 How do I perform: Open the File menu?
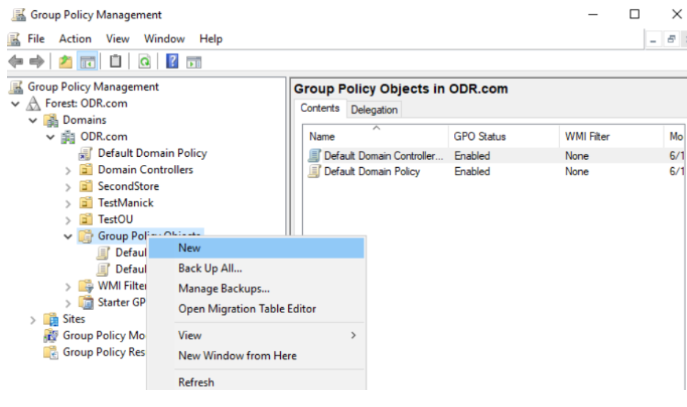click(36, 39)
